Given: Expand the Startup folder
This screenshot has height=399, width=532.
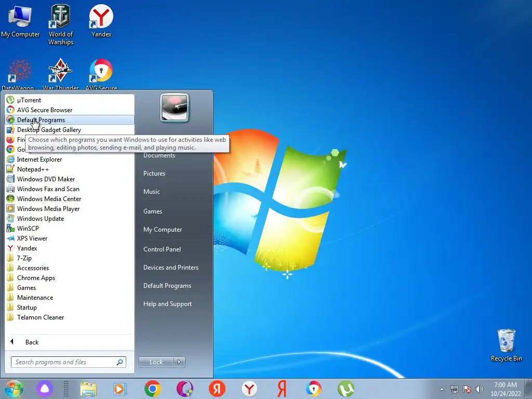Looking at the screenshot, I should coord(70,307).
